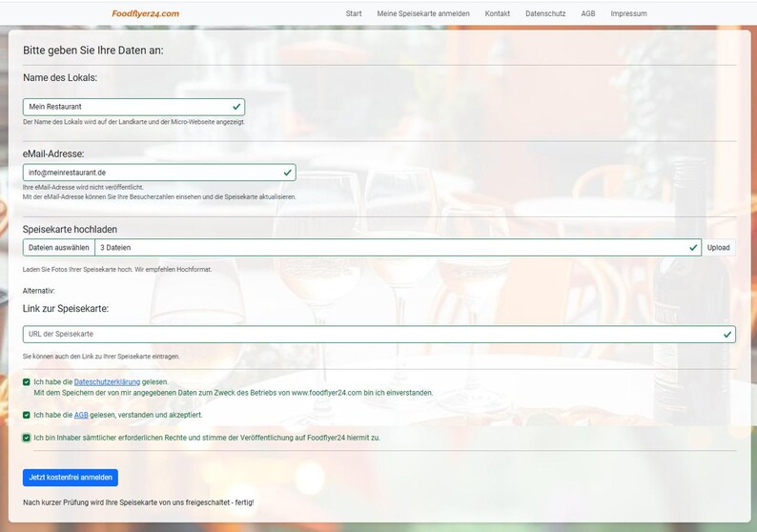Open the Foodflyer24.com logo link

click(145, 13)
